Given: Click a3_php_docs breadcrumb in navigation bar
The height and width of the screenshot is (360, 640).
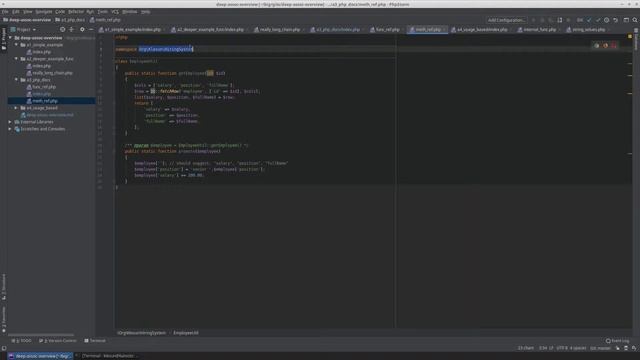Looking at the screenshot, I should [70, 20].
